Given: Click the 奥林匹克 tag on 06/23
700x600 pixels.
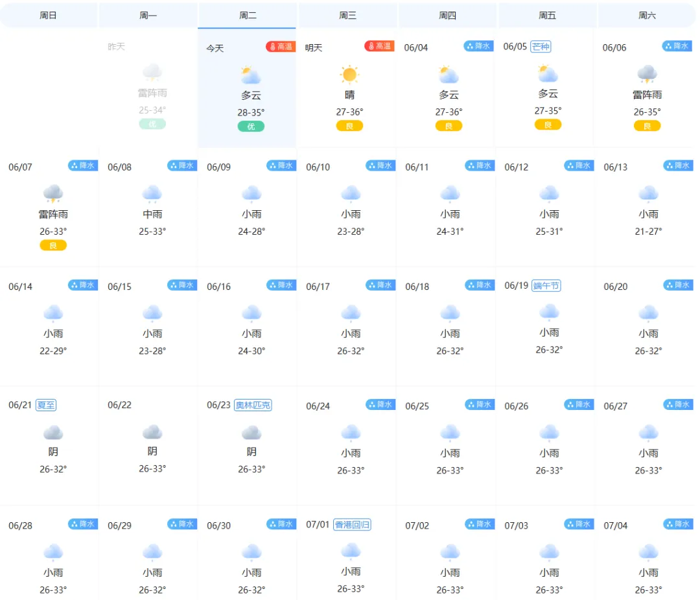Looking at the screenshot, I should coord(253,405).
